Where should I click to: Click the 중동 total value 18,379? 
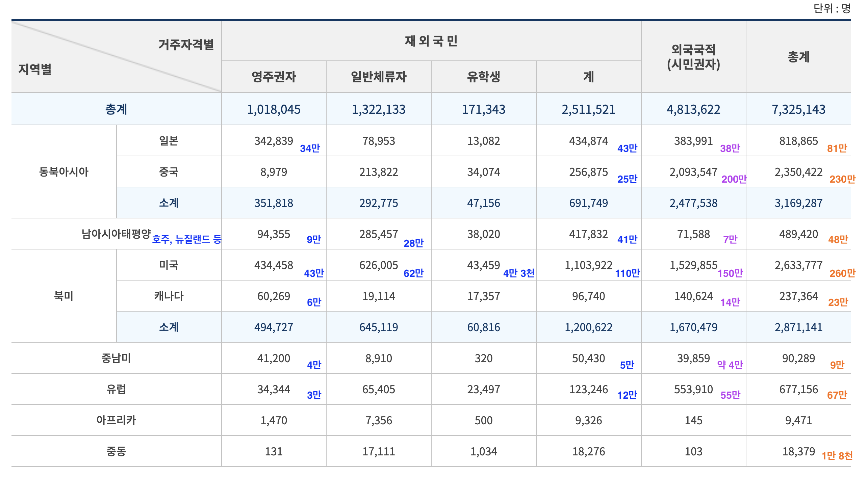point(798,451)
